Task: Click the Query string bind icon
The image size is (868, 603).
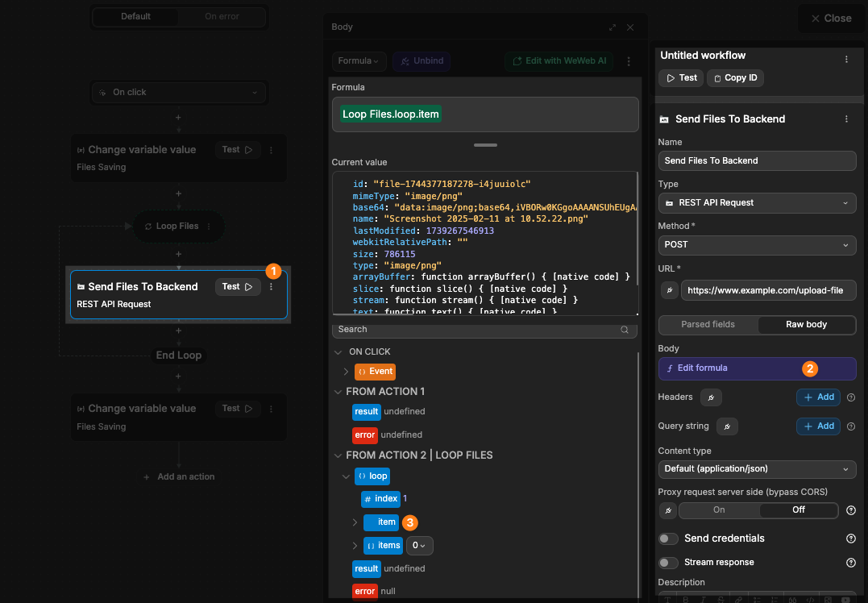Action: (x=726, y=426)
